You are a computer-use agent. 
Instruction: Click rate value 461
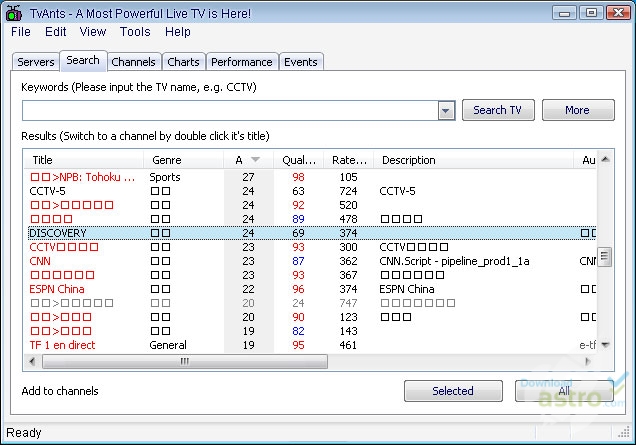[x=348, y=345]
